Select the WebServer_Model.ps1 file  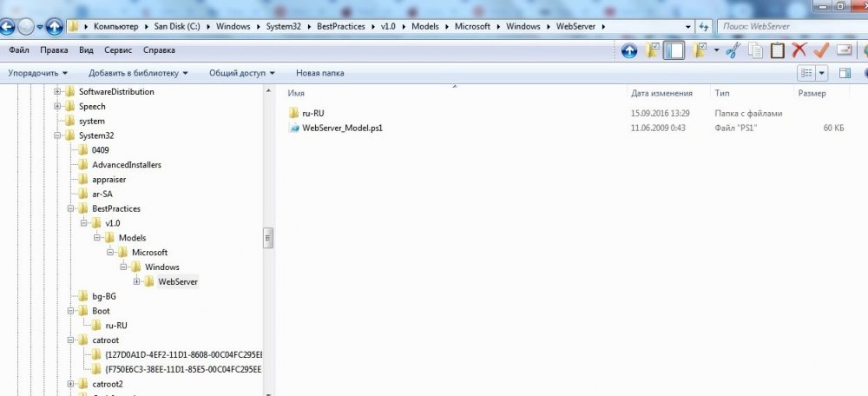click(x=342, y=128)
